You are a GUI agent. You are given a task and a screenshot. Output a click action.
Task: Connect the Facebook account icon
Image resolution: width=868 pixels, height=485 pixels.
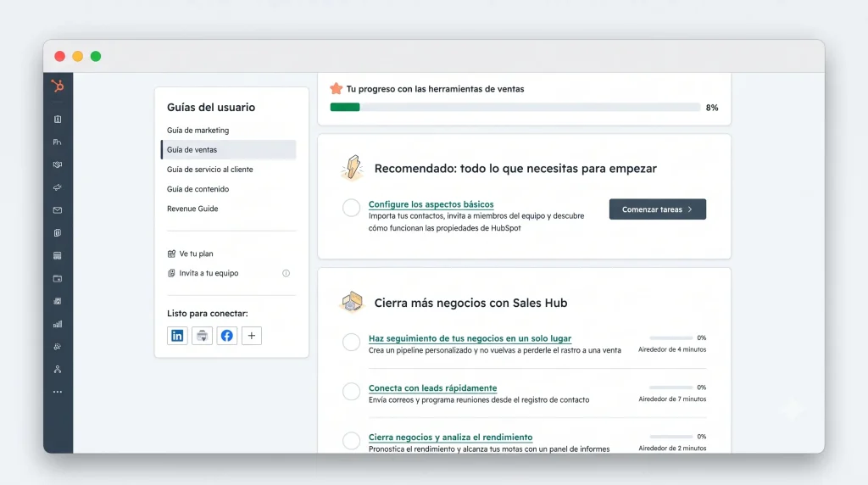pos(227,336)
